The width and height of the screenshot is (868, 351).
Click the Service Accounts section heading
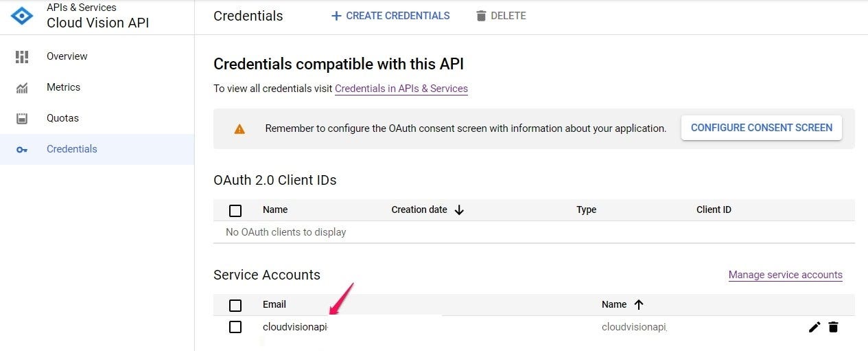click(267, 275)
